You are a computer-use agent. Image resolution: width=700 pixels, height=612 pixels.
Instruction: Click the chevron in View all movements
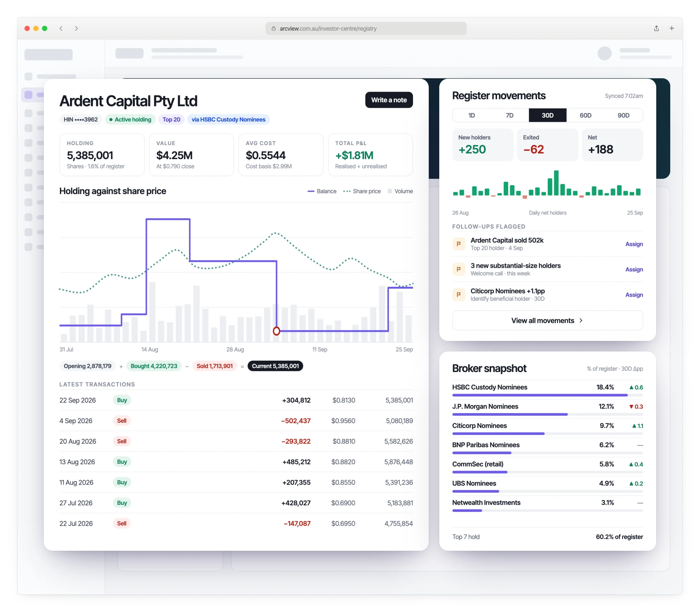pyautogui.click(x=581, y=320)
